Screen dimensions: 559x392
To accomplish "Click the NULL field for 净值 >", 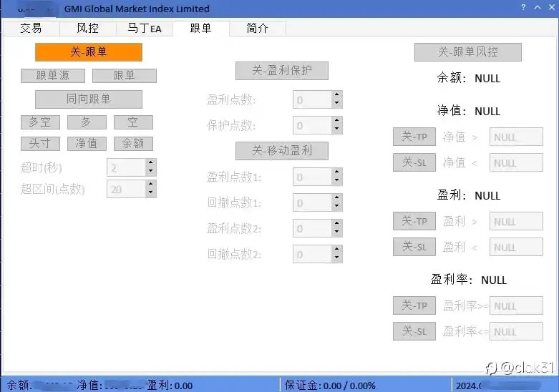I will tap(516, 137).
